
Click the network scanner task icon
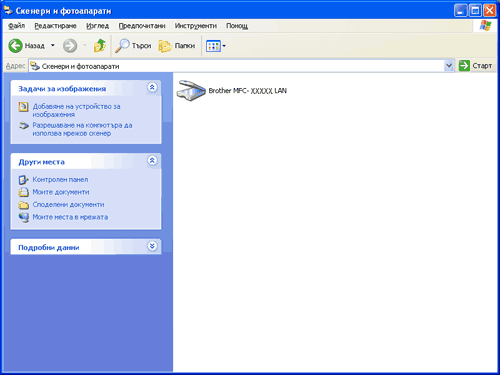[x=24, y=126]
